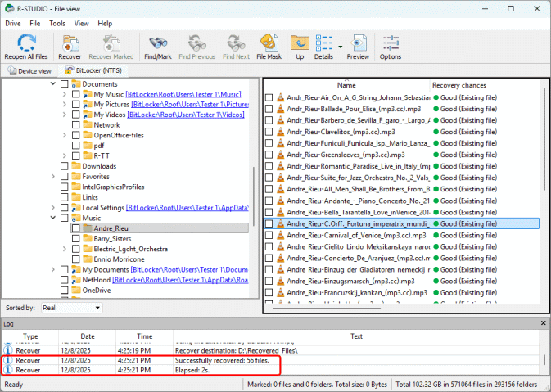The width and height of the screenshot is (551, 392).
Task: Toggle the Downloads folder checkbox
Action: tap(65, 166)
